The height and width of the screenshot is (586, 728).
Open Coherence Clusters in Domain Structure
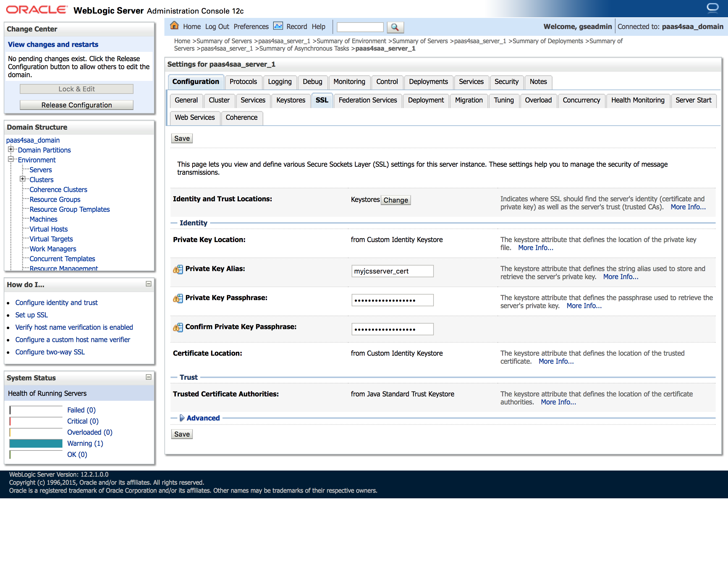(x=58, y=190)
